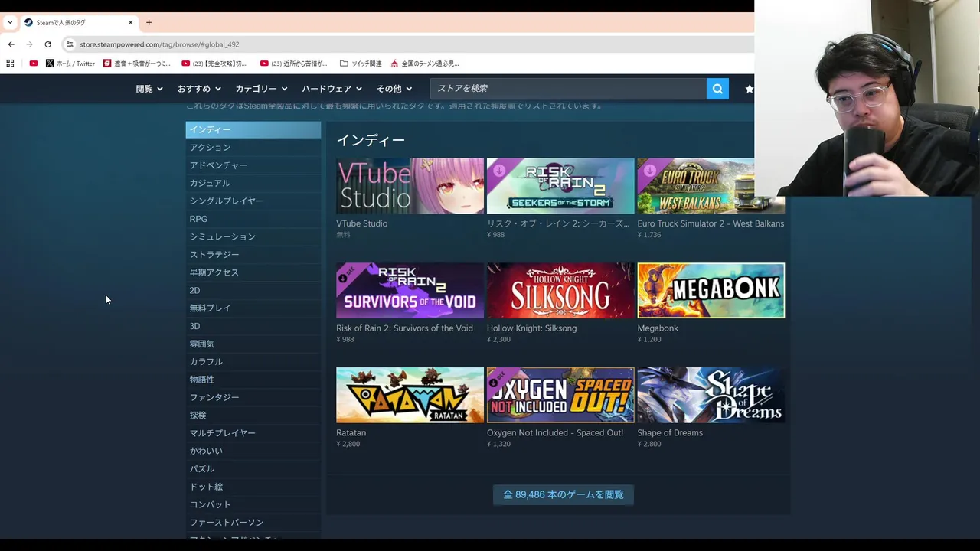
Task: Click the Hollow Knight: Silksong title text
Action: click(531, 328)
